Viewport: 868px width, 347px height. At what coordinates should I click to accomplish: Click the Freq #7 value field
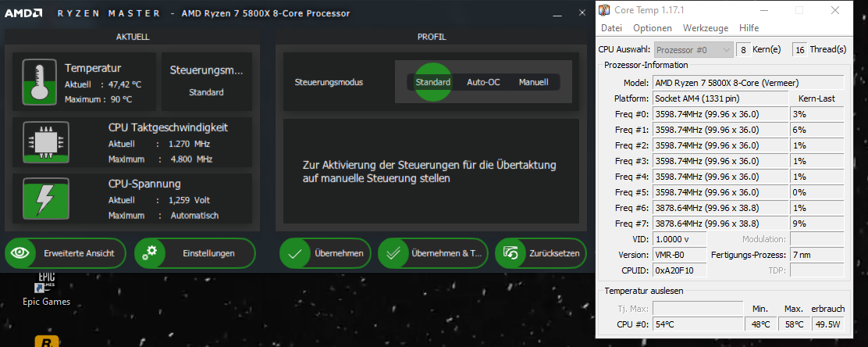(x=720, y=224)
